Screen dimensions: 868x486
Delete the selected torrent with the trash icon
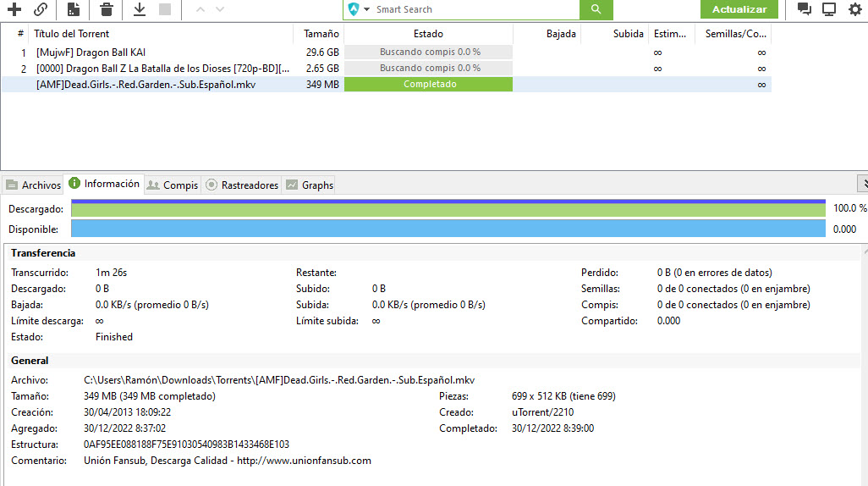point(107,9)
